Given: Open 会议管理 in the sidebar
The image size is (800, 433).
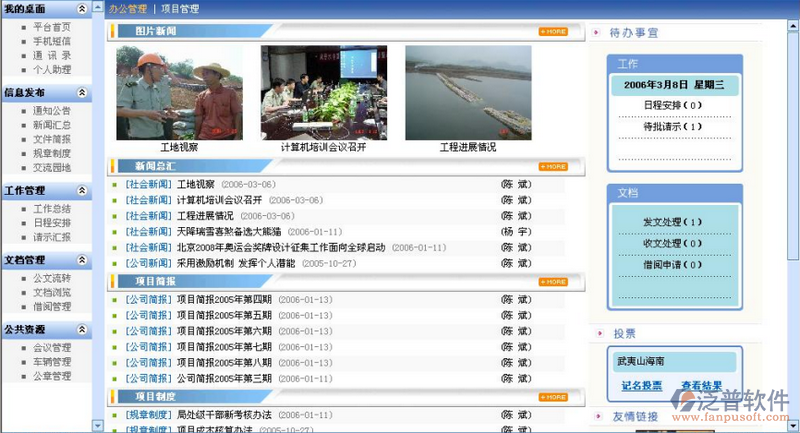Looking at the screenshot, I should coord(51,348).
